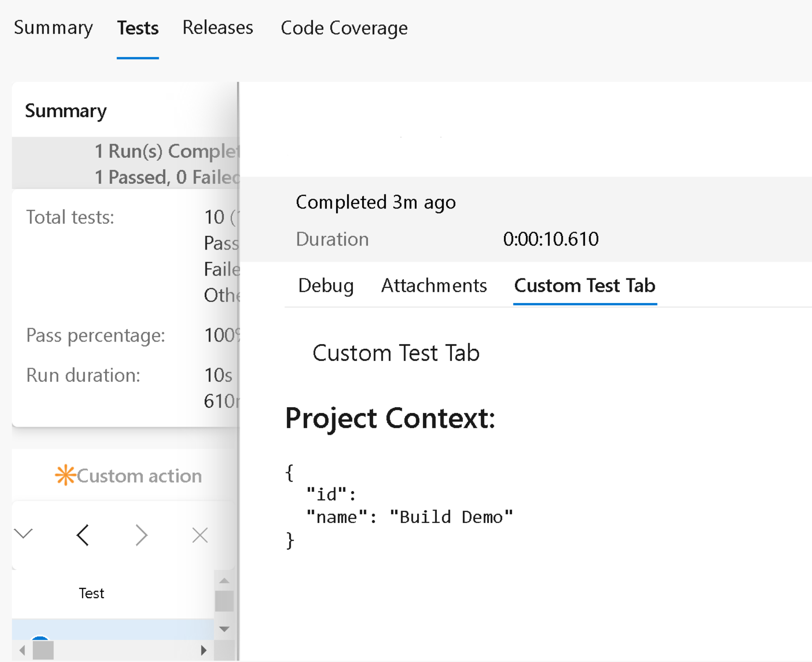Viewport: 812px width, 662px height.
Task: Click the orange asterisk Custom action icon
Action: click(x=66, y=475)
